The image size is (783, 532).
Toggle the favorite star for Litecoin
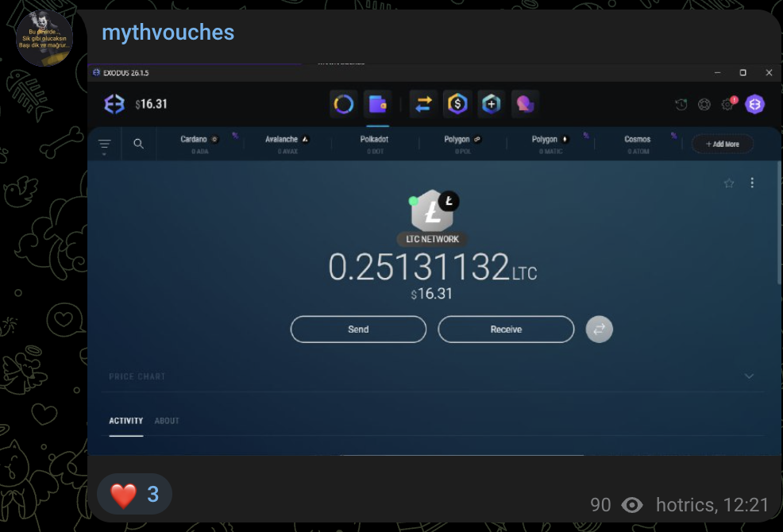click(729, 183)
